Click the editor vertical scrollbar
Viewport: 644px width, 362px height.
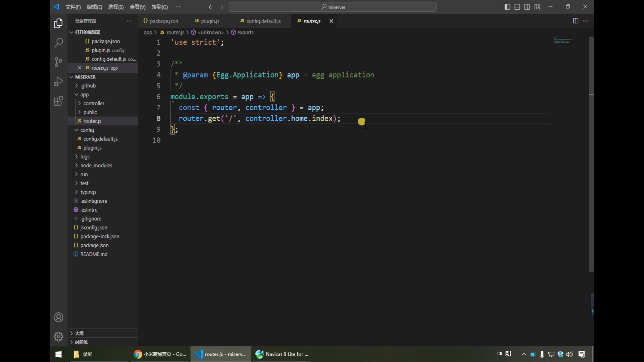(x=591, y=151)
